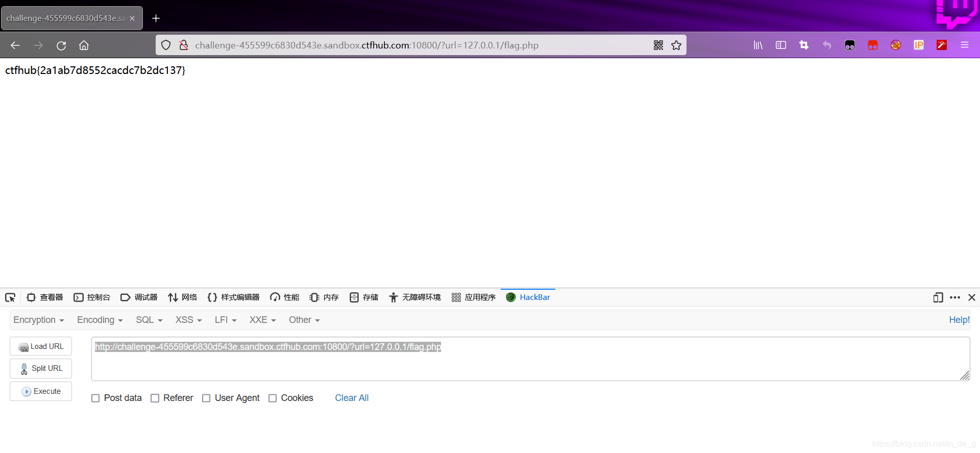The width and height of the screenshot is (980, 453).
Task: Click the insecure connection padlock icon
Action: pos(184,45)
